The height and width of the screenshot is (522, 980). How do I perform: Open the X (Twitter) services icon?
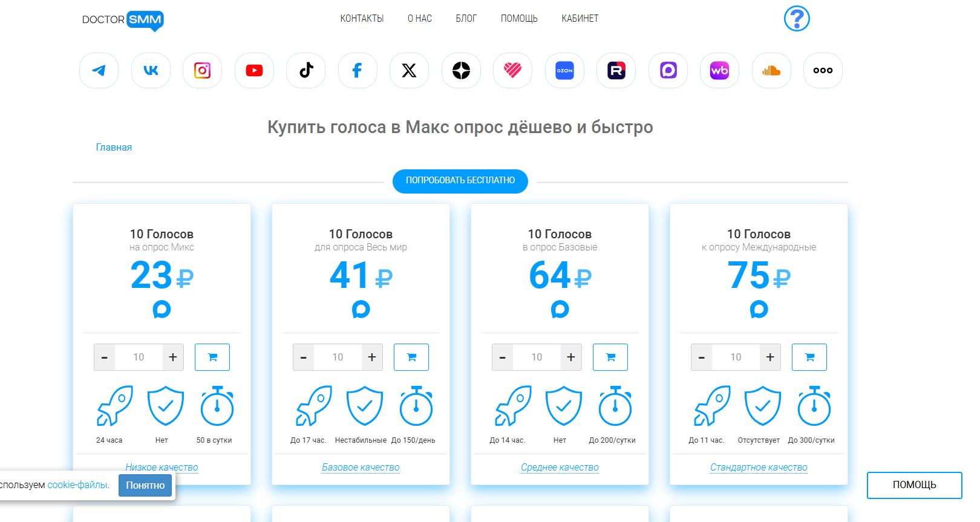point(409,71)
